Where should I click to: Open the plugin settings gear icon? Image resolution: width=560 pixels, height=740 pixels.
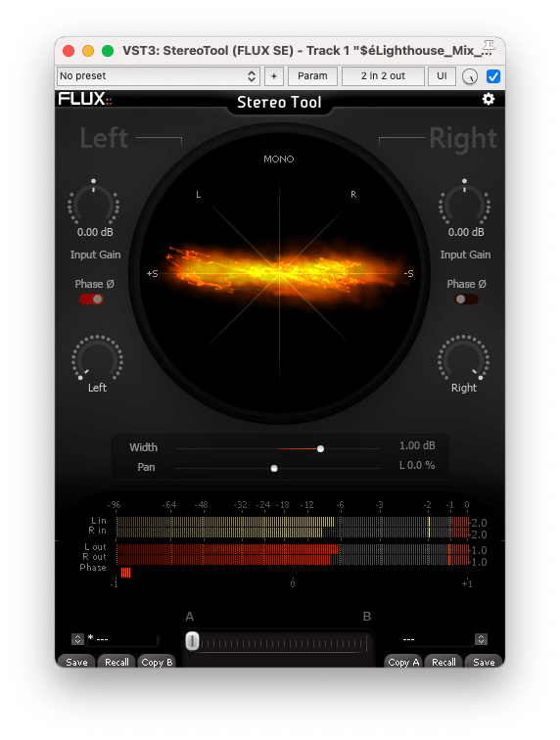pyautogui.click(x=489, y=99)
